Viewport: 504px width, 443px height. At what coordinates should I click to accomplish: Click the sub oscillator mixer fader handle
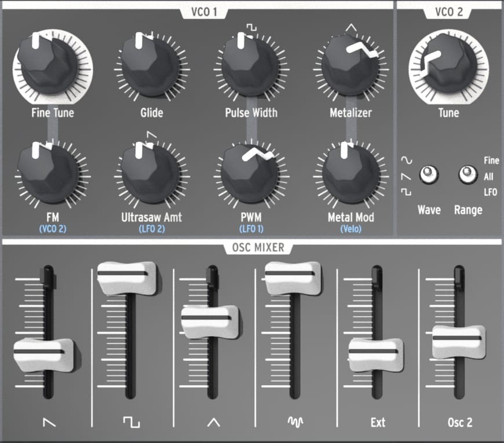click(293, 278)
